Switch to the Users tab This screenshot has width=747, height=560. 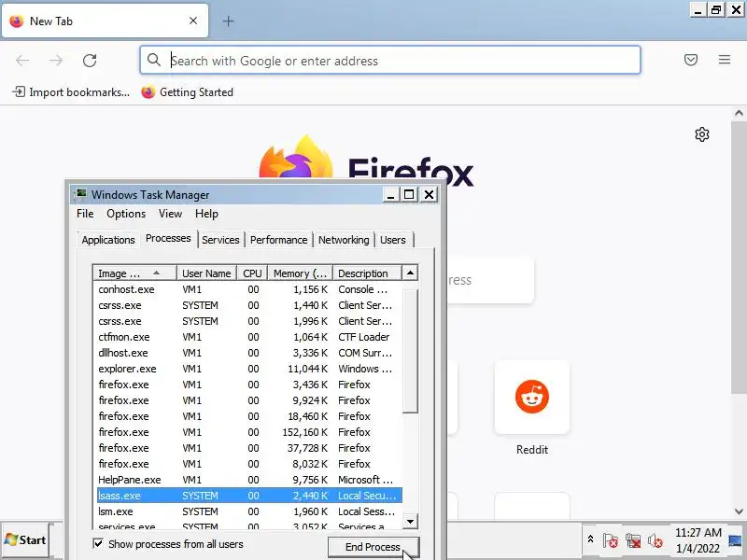click(x=392, y=240)
